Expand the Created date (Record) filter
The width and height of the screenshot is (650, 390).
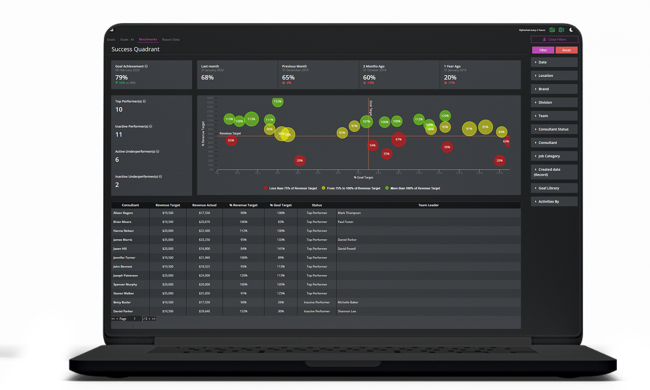click(554, 172)
